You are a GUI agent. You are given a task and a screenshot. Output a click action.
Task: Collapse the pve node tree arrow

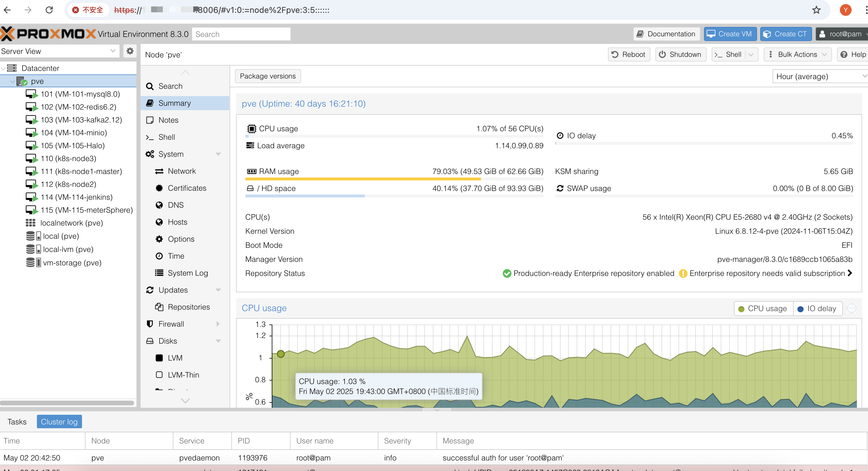13,81
